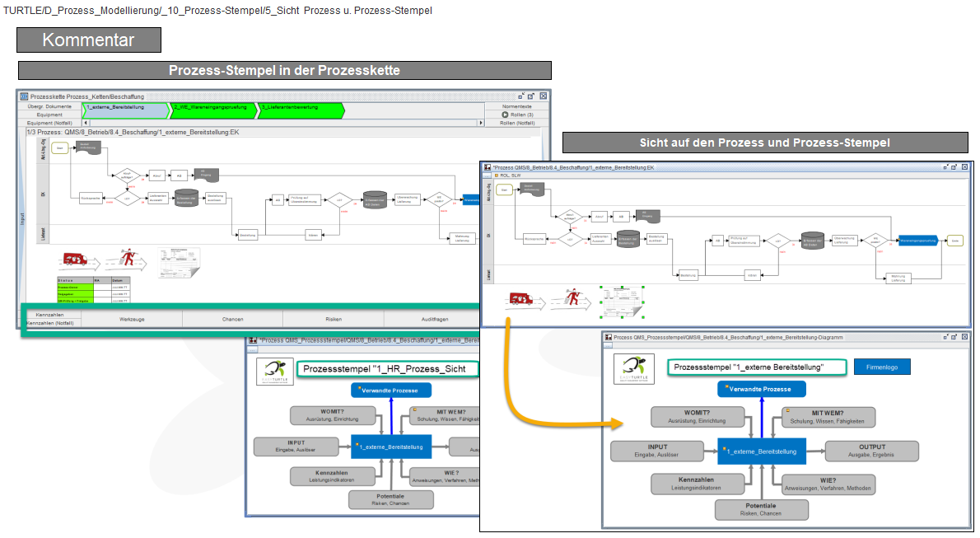Click the Ende node in Prozess EK window
980x538 pixels.
pyautogui.click(x=954, y=241)
